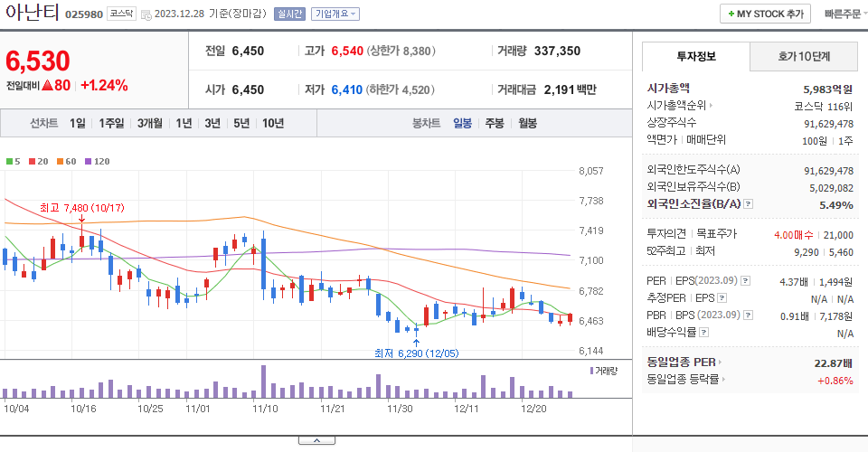Click the 거래대금 value 2,191 백만
The height and width of the screenshot is (452, 868).
pyautogui.click(x=571, y=89)
